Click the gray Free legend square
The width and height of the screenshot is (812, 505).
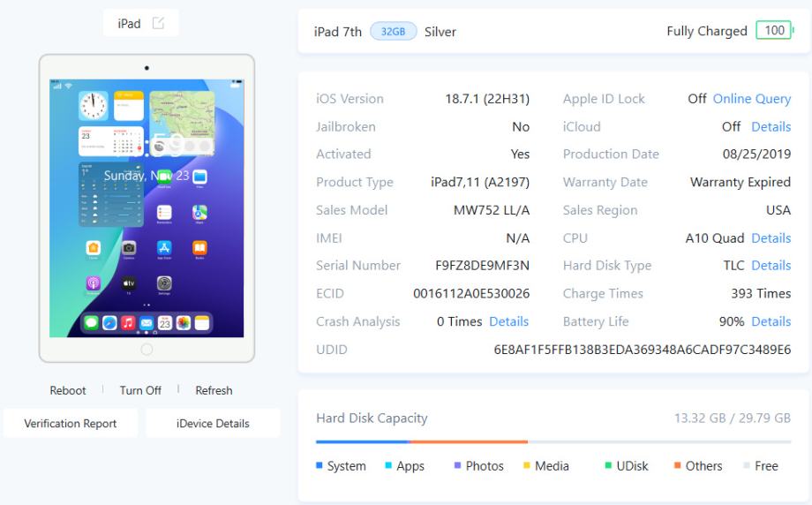746,465
